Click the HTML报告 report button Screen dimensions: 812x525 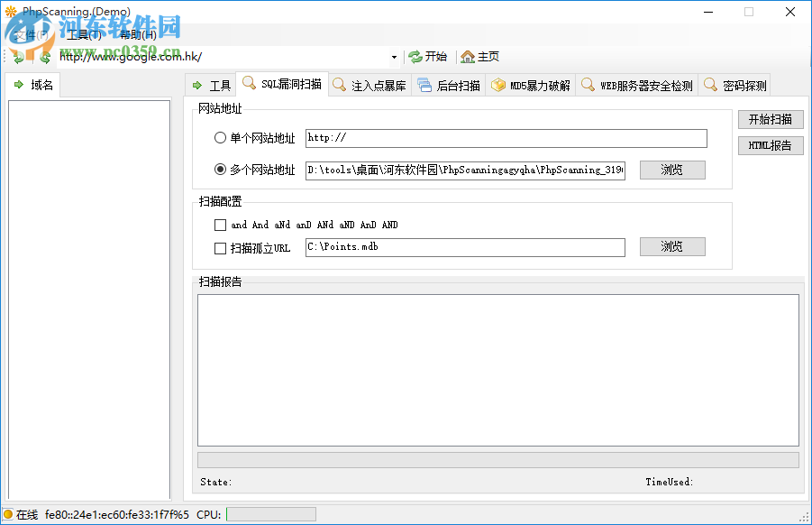[771, 145]
